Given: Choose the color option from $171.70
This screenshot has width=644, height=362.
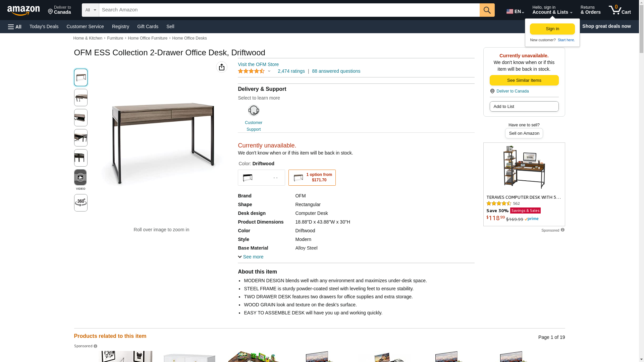Looking at the screenshot, I should pyautogui.click(x=312, y=178).
